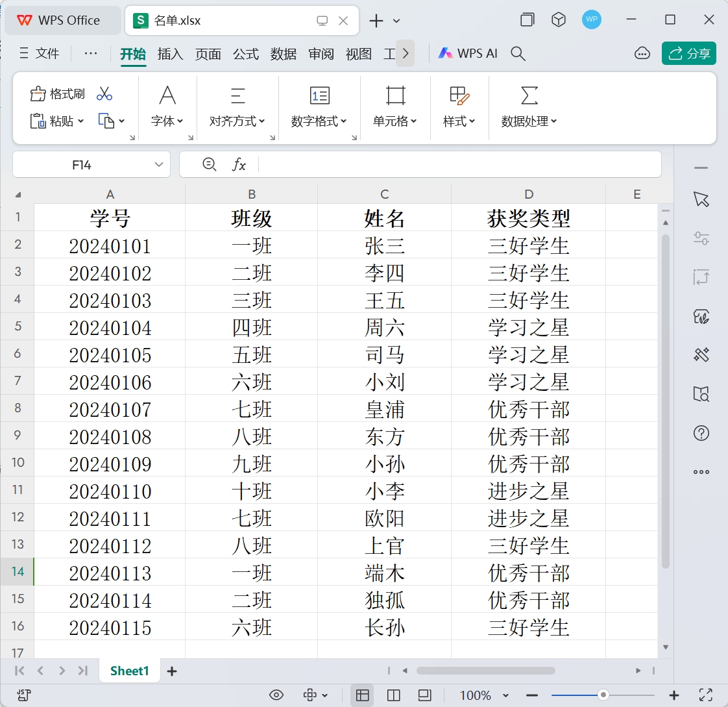728x707 pixels.
Task: Open the 公式 formulas tab
Action: point(246,54)
